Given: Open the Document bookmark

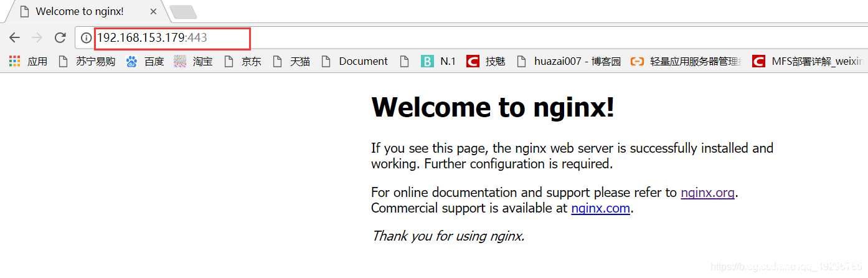Looking at the screenshot, I should pyautogui.click(x=355, y=61).
